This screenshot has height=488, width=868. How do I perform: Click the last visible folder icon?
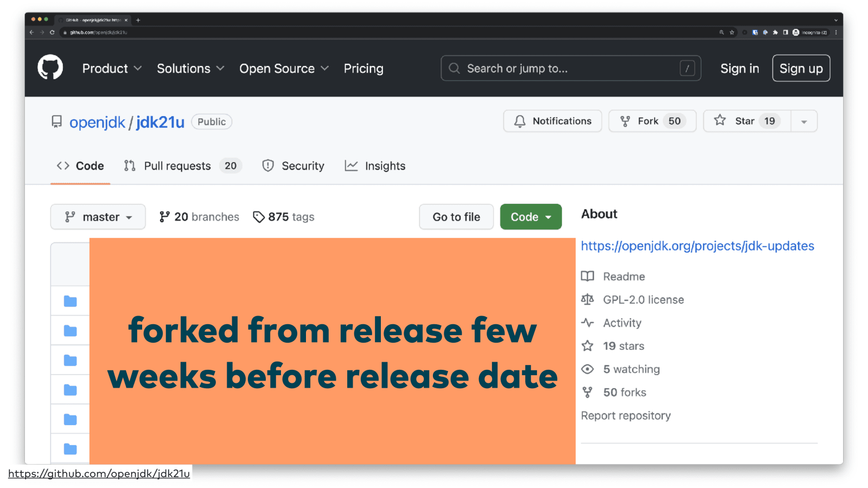[x=70, y=449]
